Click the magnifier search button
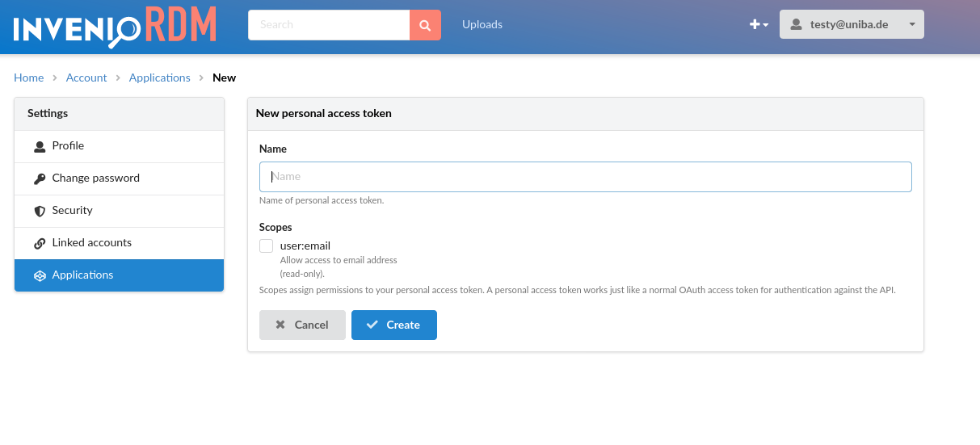Screen dimensions: 980x445 click(425, 25)
